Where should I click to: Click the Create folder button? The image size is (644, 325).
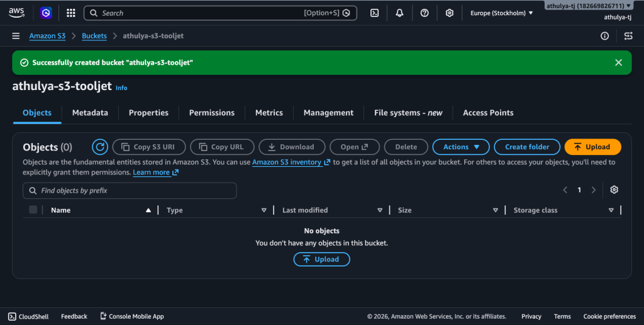[x=527, y=147]
